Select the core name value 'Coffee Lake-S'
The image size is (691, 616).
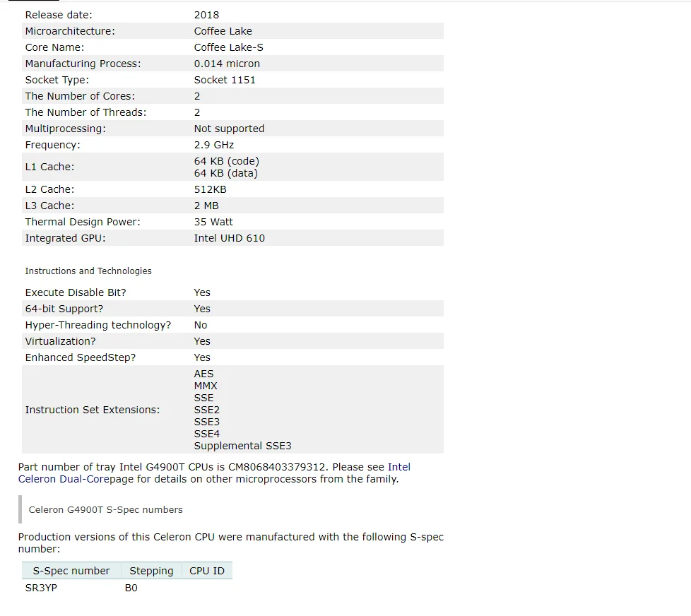click(x=228, y=47)
